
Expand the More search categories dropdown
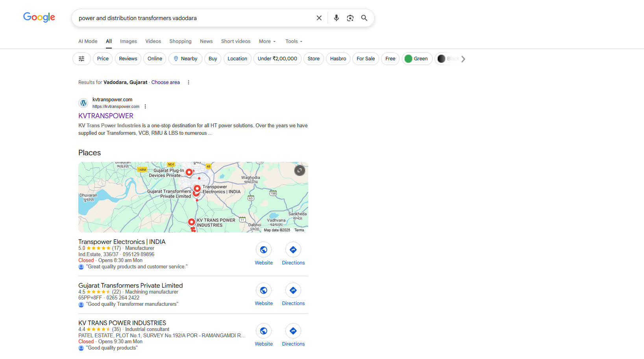click(267, 41)
